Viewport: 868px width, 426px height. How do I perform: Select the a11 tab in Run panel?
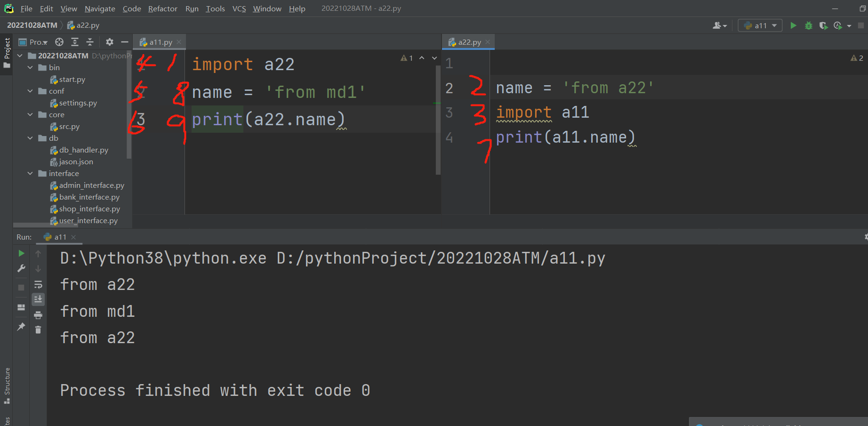click(x=60, y=237)
